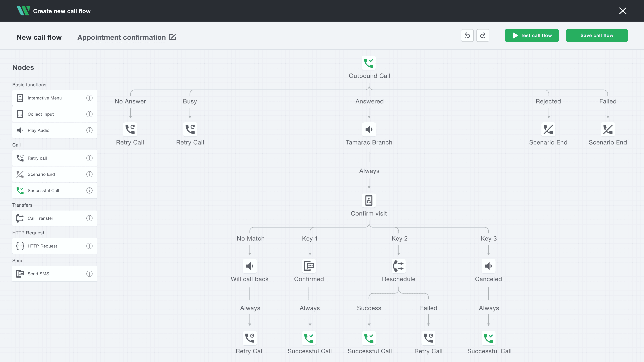This screenshot has height=362, width=644.
Task: Open the Confirm visit menu node
Action: [x=369, y=200]
